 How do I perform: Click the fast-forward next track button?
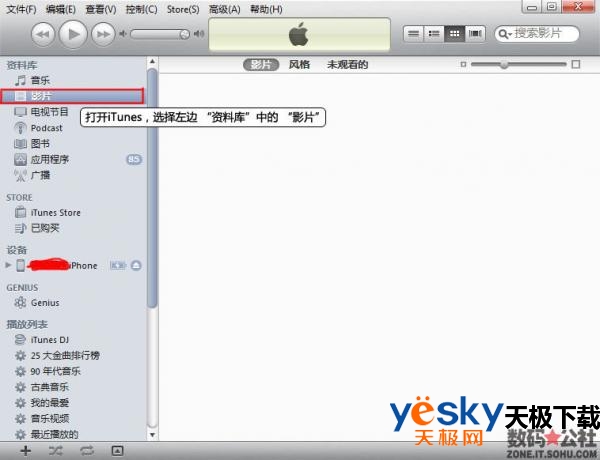tap(103, 34)
